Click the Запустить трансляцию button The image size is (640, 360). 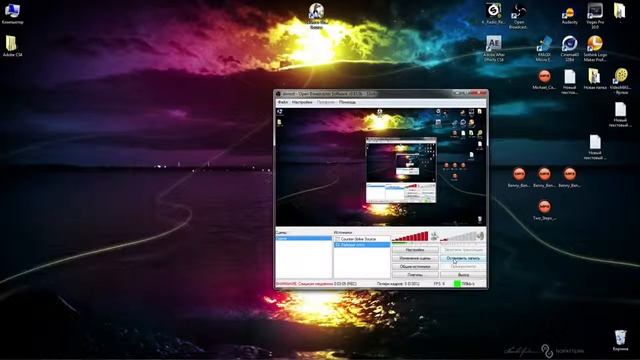click(x=463, y=250)
